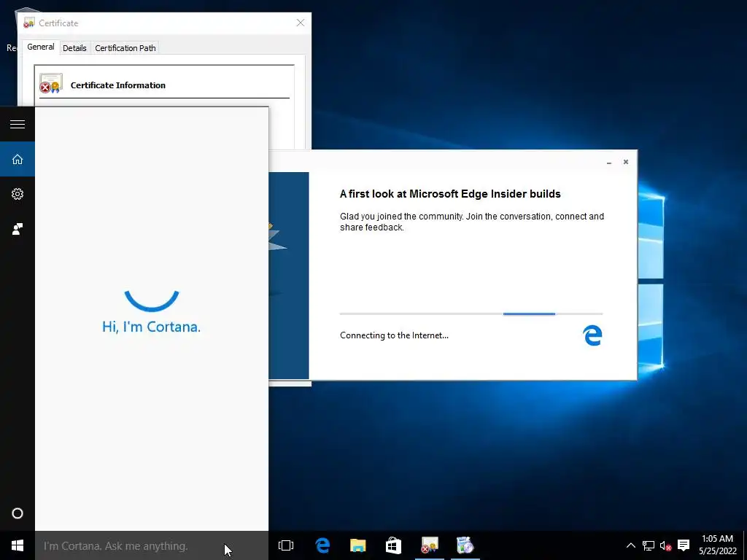Switch to Edge installer taskbar icon

click(465, 545)
